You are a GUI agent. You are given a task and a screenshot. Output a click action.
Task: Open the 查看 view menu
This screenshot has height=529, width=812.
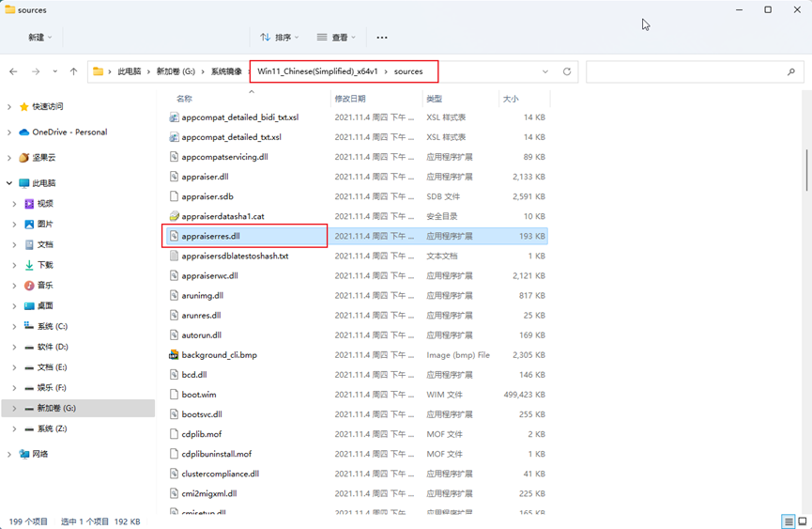pos(337,38)
